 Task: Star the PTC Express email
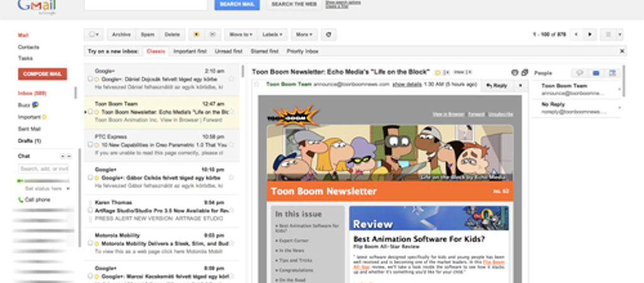click(x=231, y=145)
